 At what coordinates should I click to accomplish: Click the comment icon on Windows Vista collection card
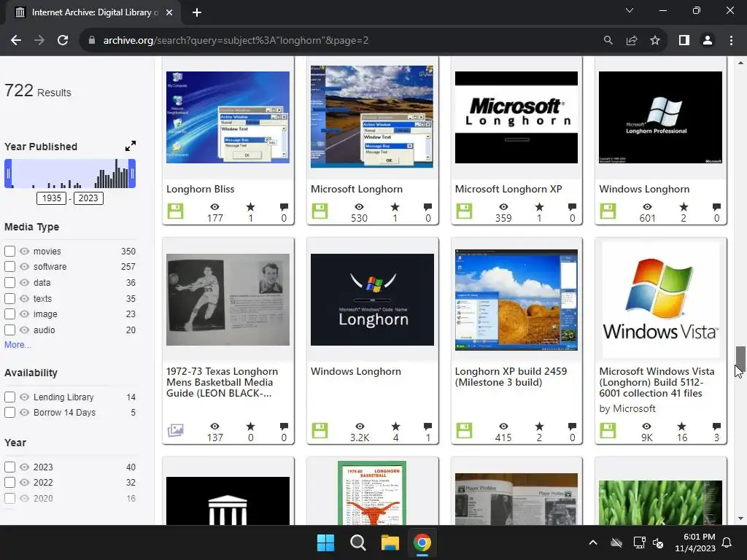(x=716, y=426)
